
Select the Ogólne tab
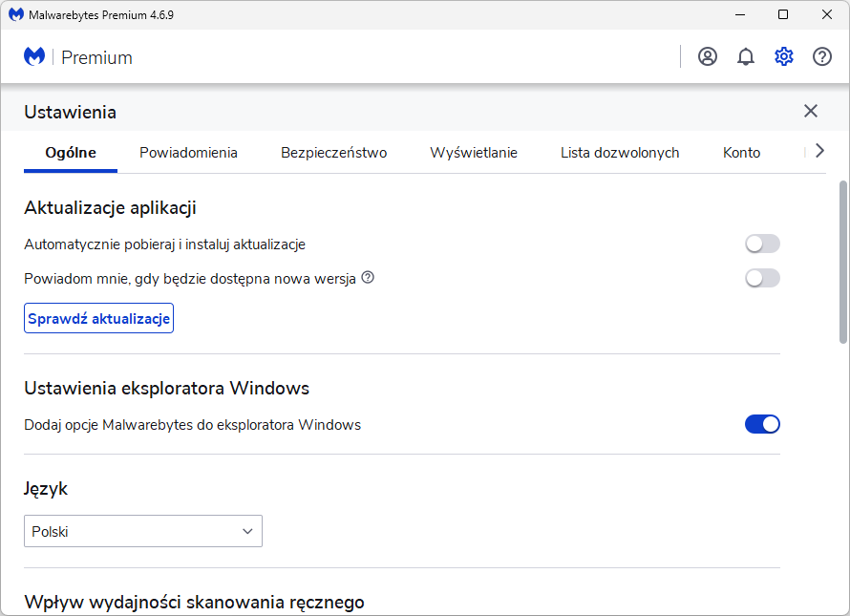71,153
